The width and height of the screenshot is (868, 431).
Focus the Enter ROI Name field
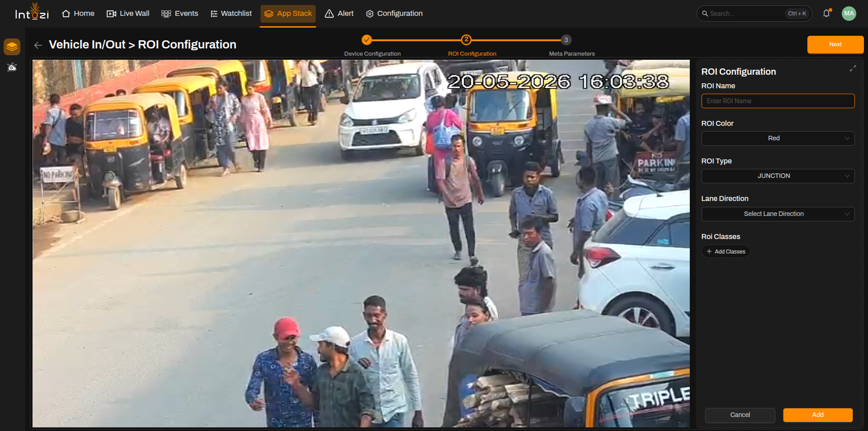pyautogui.click(x=778, y=101)
